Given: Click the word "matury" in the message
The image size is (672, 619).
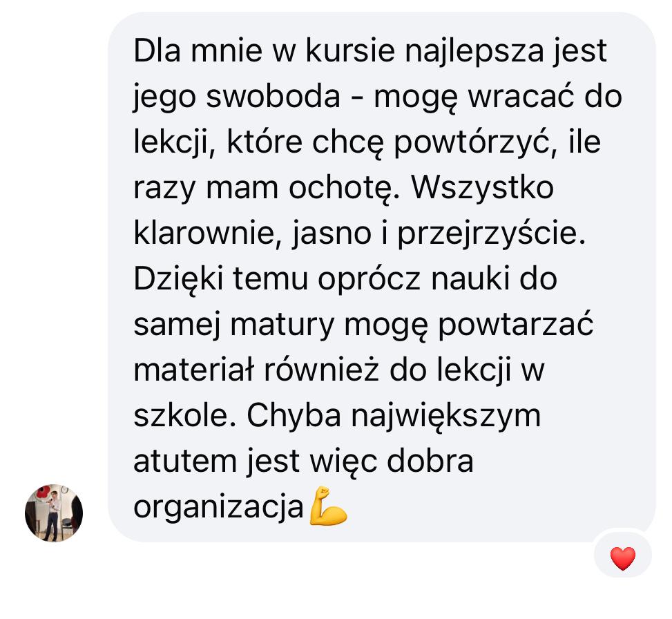Looking at the screenshot, I should (282, 327).
